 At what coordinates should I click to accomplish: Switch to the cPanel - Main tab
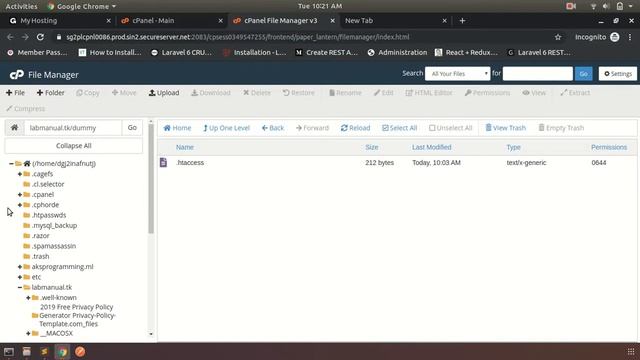tap(171, 20)
